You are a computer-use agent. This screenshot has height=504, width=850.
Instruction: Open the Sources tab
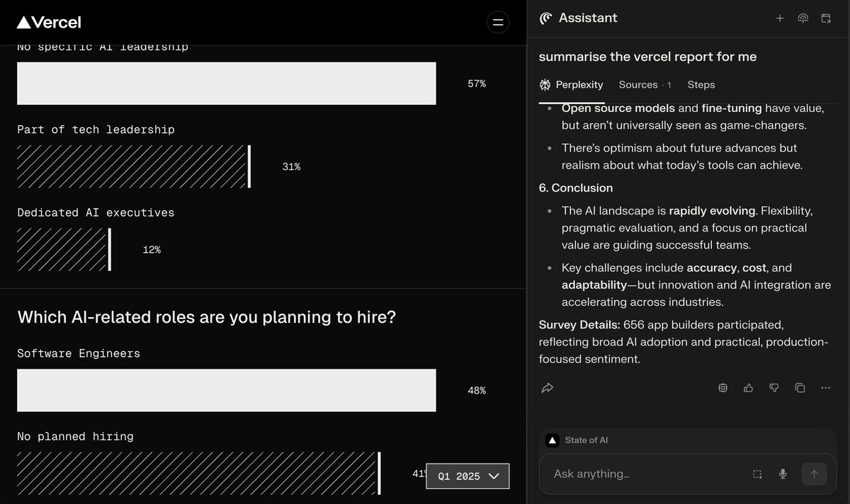pos(645,85)
